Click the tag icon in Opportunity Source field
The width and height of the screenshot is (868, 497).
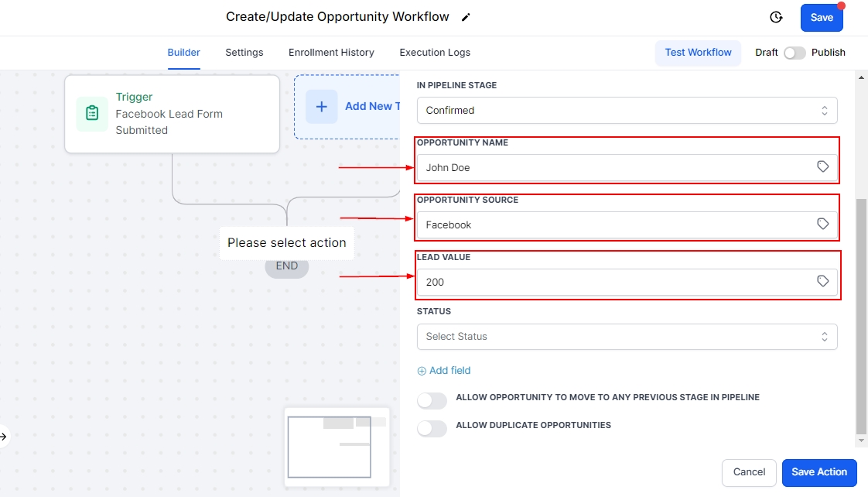pyautogui.click(x=823, y=225)
